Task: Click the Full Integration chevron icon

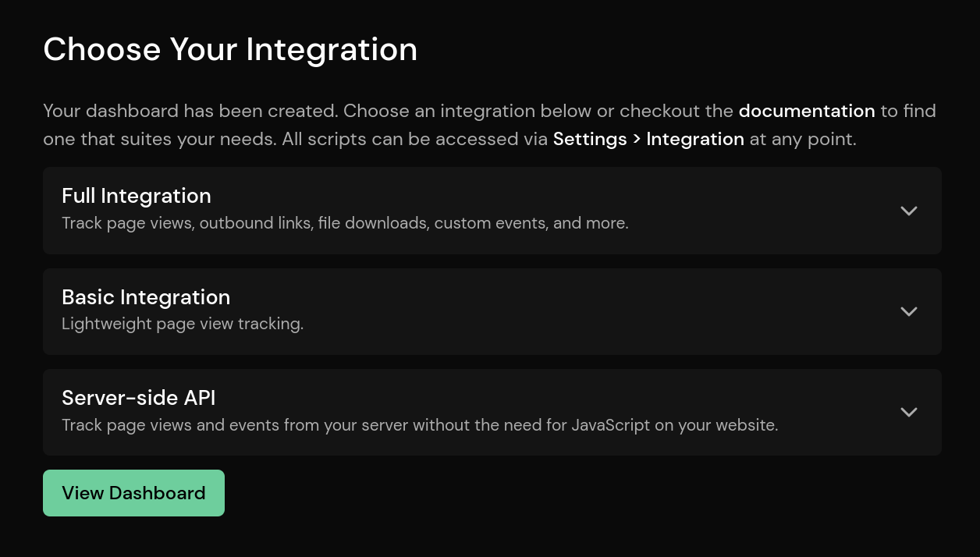Action: click(x=908, y=211)
